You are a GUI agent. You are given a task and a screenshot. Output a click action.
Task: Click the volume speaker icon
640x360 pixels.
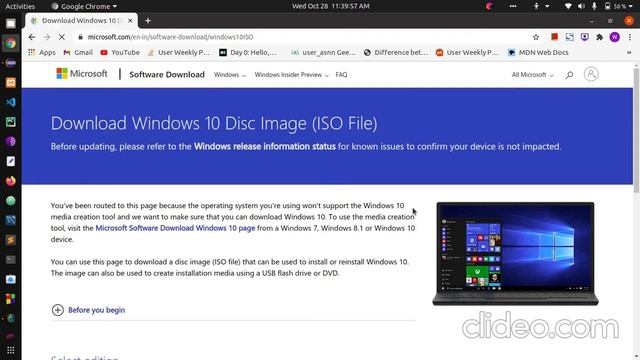pyautogui.click(x=582, y=6)
